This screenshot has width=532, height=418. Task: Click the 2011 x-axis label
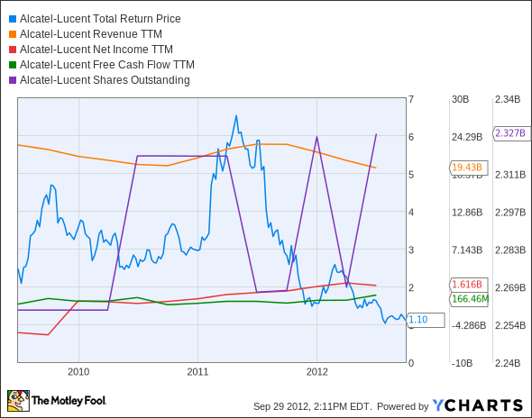pyautogui.click(x=197, y=372)
